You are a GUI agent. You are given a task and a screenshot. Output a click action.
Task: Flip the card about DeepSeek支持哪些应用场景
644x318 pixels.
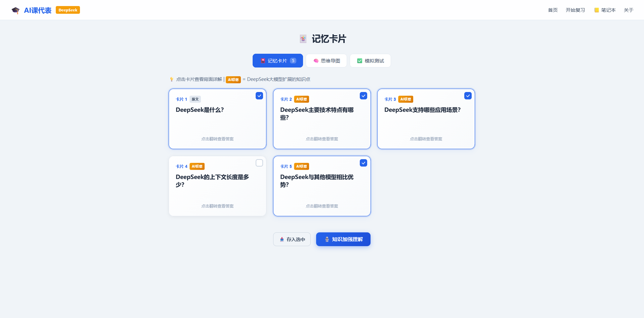(426, 119)
